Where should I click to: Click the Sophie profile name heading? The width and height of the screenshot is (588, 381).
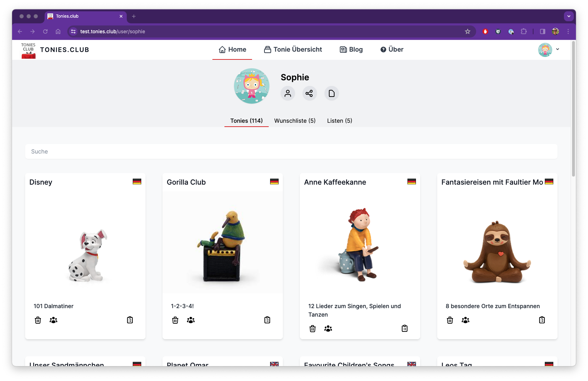[x=295, y=77]
